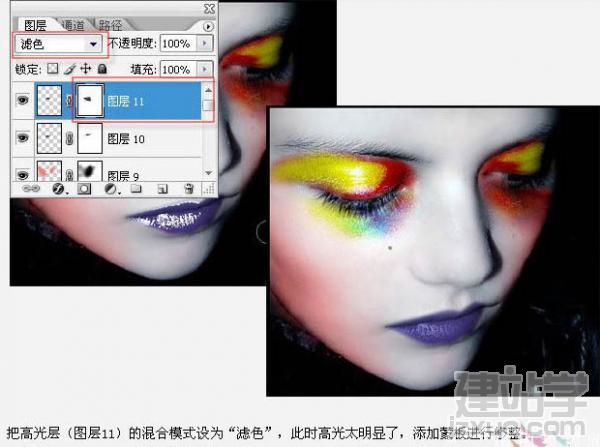This screenshot has width=600, height=447.
Task: Select the 图层 11 layer thumbnail
Action: click(x=49, y=101)
